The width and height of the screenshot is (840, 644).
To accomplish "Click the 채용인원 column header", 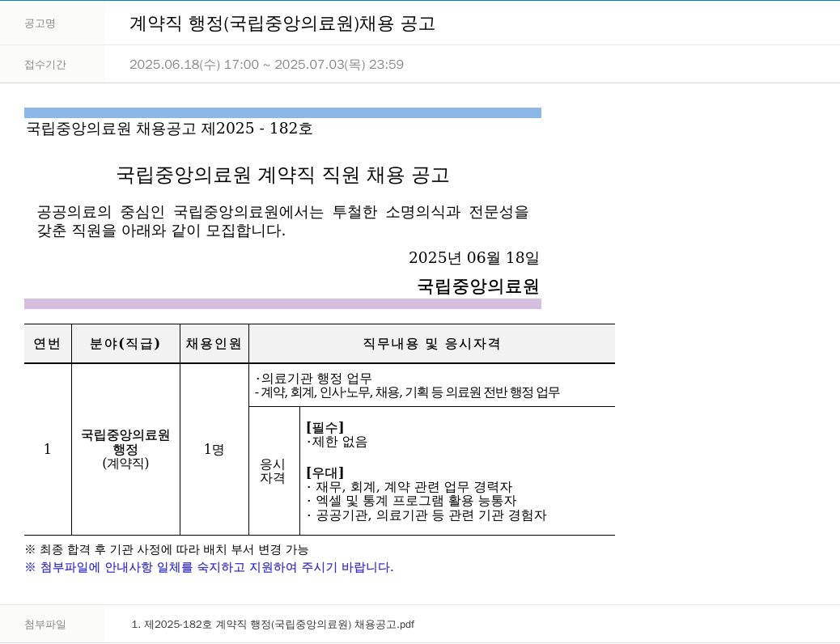I will 214,343.
